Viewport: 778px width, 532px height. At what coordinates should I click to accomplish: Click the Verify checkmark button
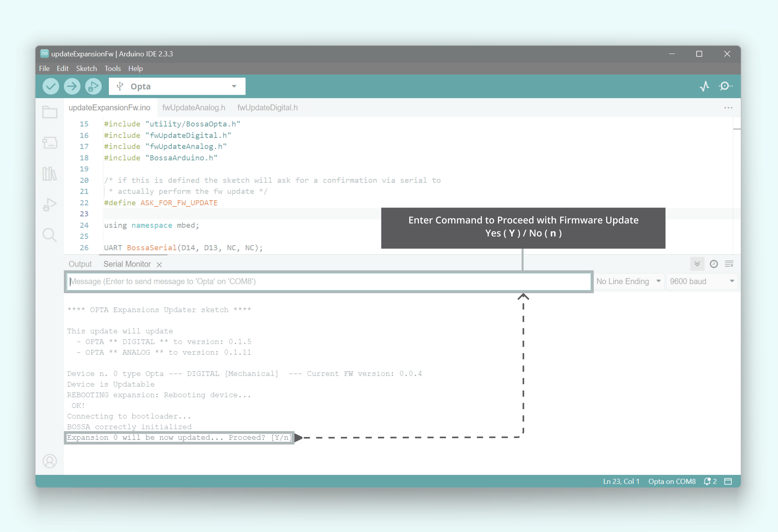click(x=50, y=86)
